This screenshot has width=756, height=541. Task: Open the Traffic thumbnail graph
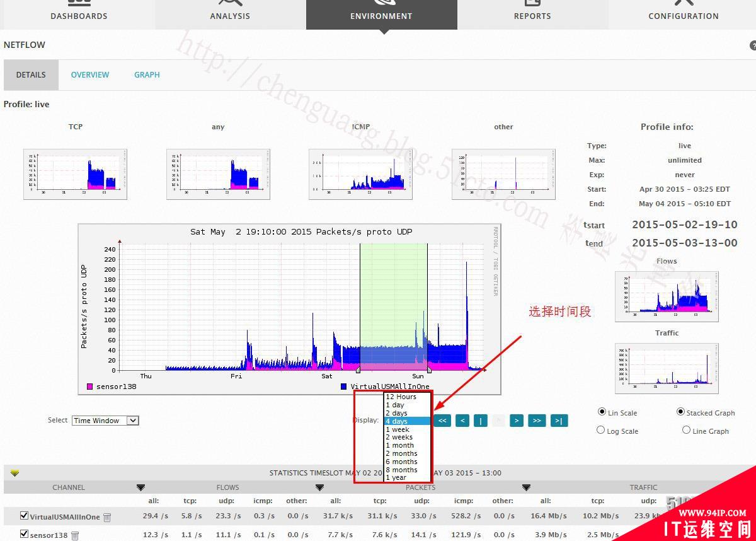(x=667, y=368)
